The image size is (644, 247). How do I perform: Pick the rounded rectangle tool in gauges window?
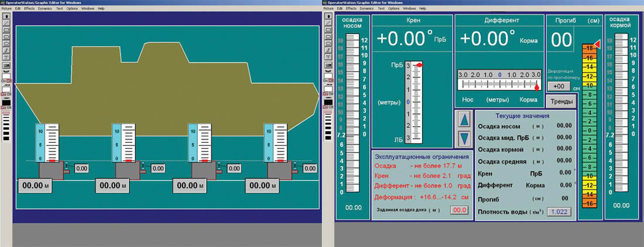click(328, 37)
